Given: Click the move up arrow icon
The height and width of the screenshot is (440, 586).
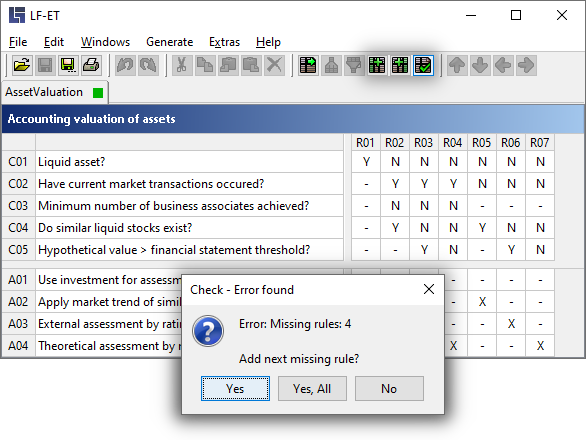Looking at the screenshot, I should click(457, 65).
